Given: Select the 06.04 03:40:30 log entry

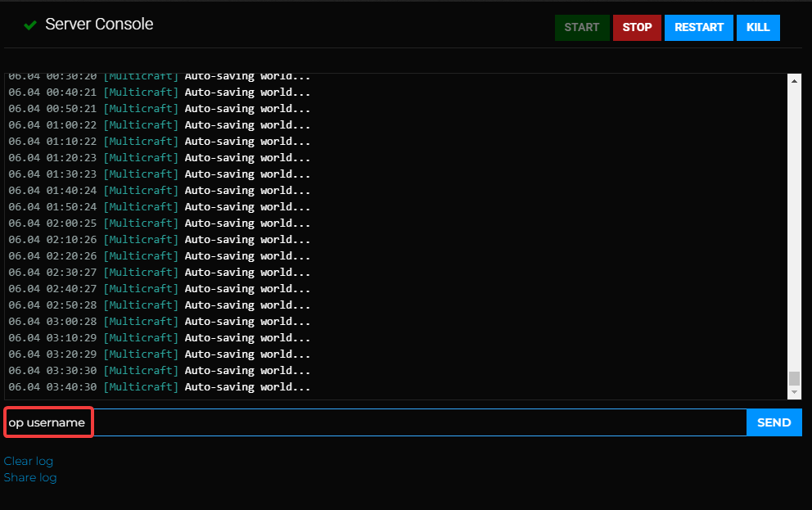Looking at the screenshot, I should [160, 386].
